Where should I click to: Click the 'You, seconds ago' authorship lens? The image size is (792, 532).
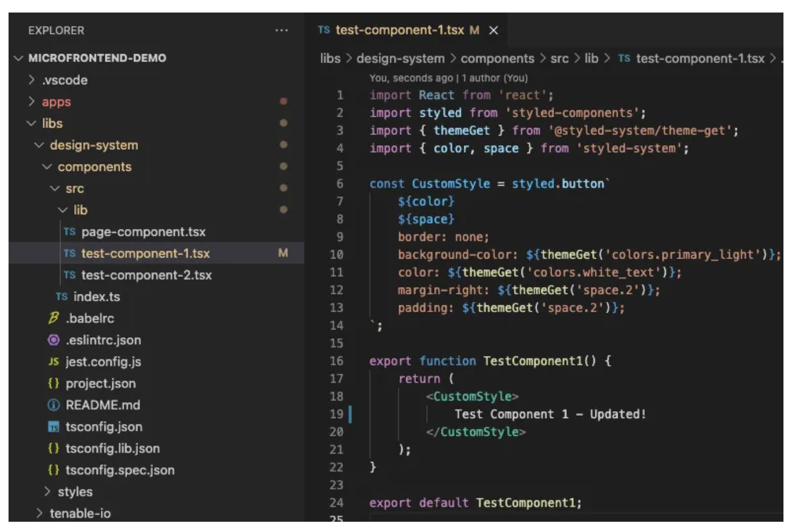coord(448,78)
